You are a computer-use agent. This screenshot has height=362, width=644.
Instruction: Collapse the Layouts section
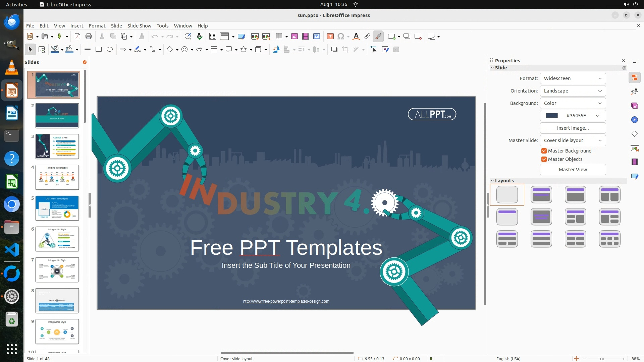pyautogui.click(x=492, y=181)
